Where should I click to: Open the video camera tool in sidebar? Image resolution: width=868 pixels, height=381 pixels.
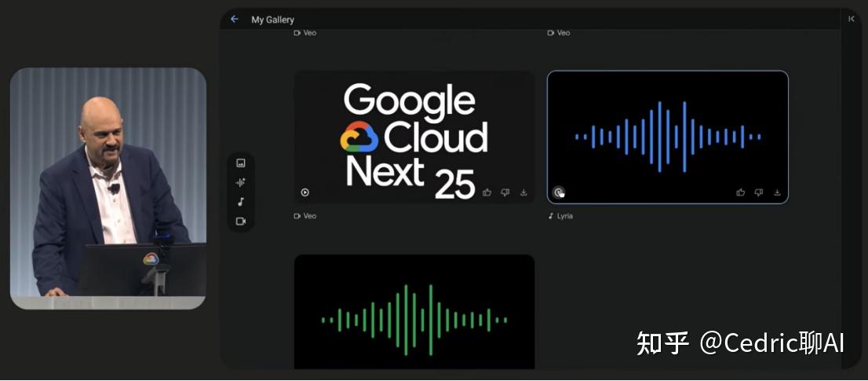[x=240, y=221]
